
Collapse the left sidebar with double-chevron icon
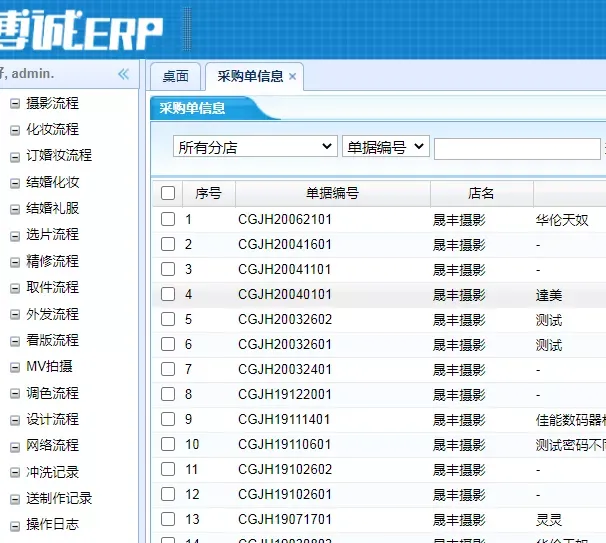click(x=123, y=74)
